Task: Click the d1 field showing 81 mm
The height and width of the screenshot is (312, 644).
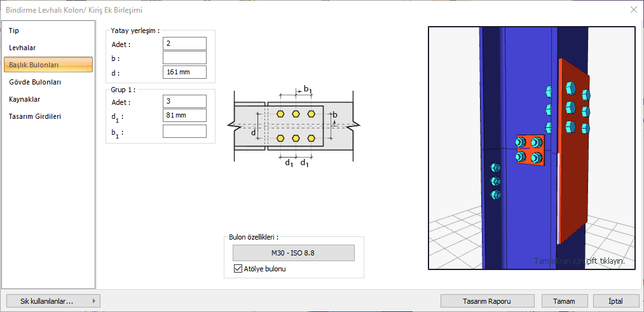Action: click(x=184, y=116)
